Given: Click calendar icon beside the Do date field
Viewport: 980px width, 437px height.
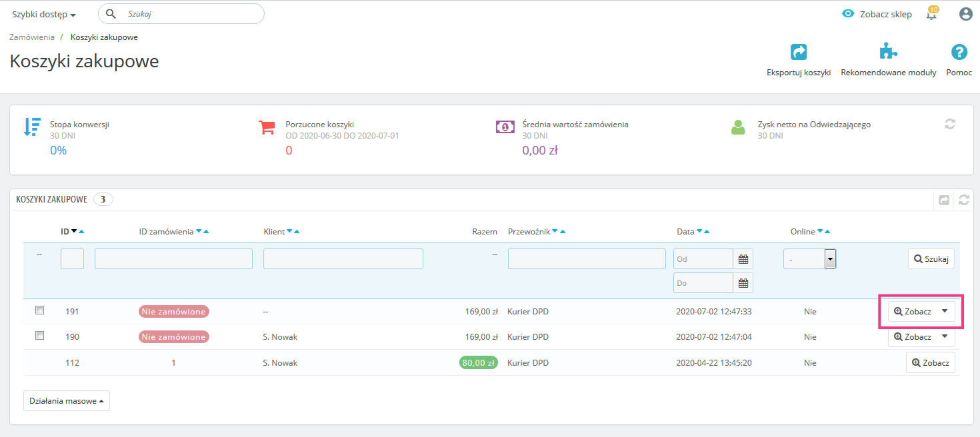Looking at the screenshot, I should click(x=743, y=283).
